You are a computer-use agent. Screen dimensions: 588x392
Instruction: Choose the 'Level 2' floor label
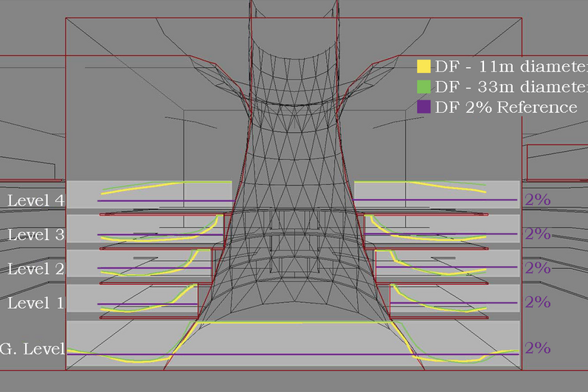point(36,269)
